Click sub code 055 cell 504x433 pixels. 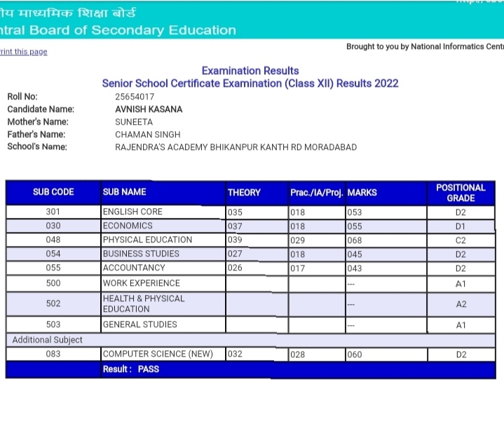pyautogui.click(x=53, y=268)
